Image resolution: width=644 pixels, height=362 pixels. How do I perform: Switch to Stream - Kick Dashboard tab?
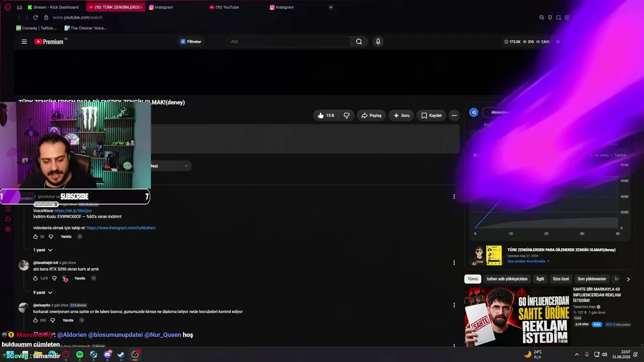click(53, 7)
